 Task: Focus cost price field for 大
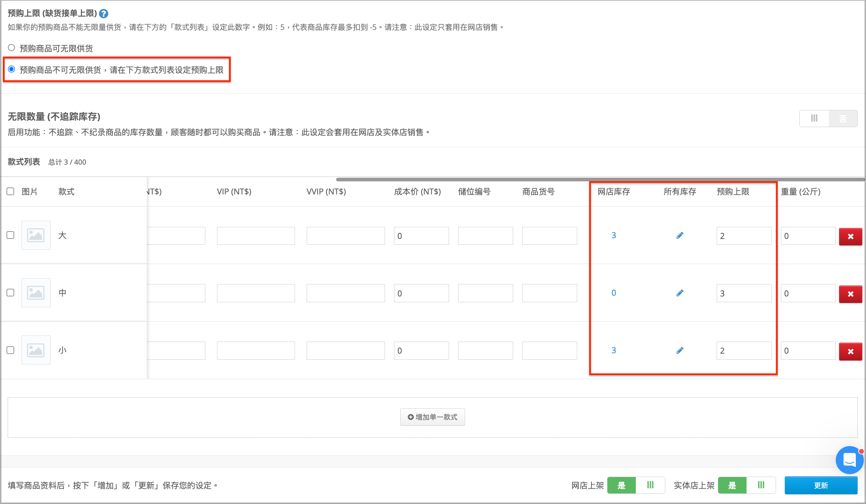pyautogui.click(x=421, y=236)
